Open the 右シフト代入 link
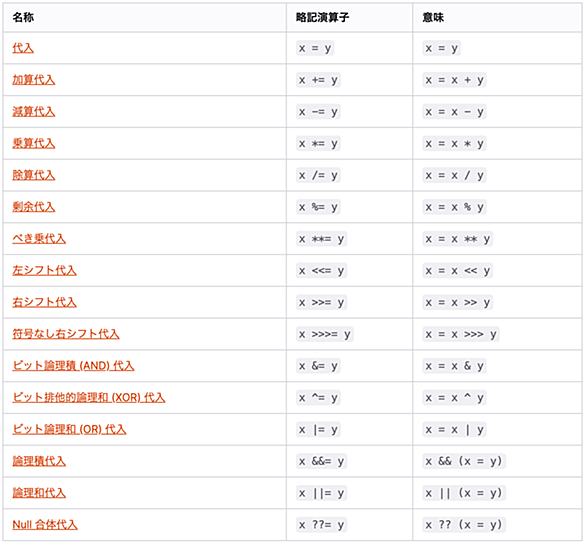The width and height of the screenshot is (586, 545). (x=44, y=302)
